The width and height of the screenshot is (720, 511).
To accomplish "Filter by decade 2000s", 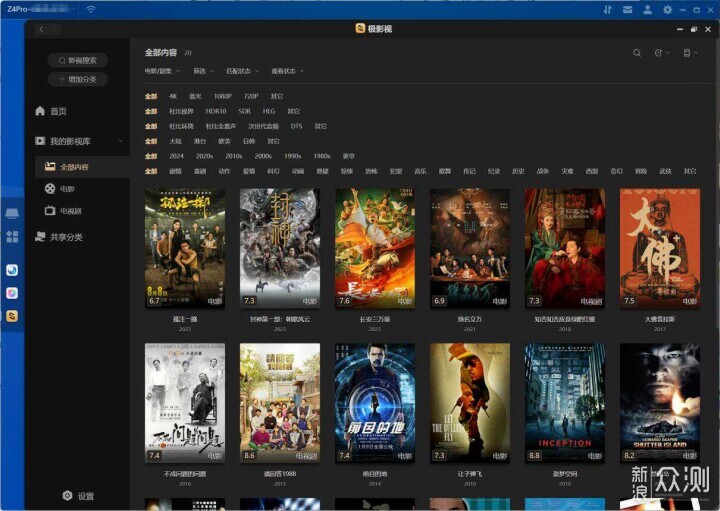I will coord(263,156).
